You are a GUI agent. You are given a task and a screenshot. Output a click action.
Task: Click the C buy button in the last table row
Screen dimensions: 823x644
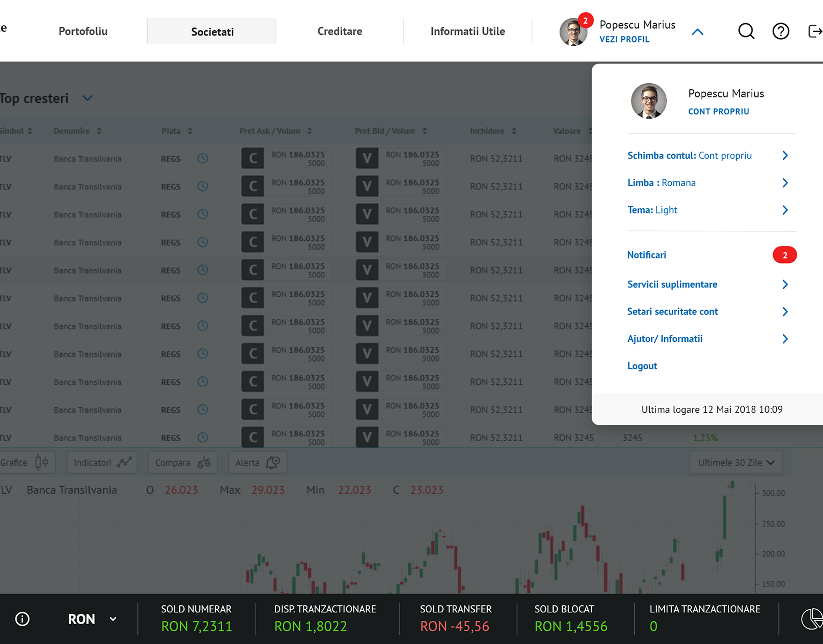253,437
